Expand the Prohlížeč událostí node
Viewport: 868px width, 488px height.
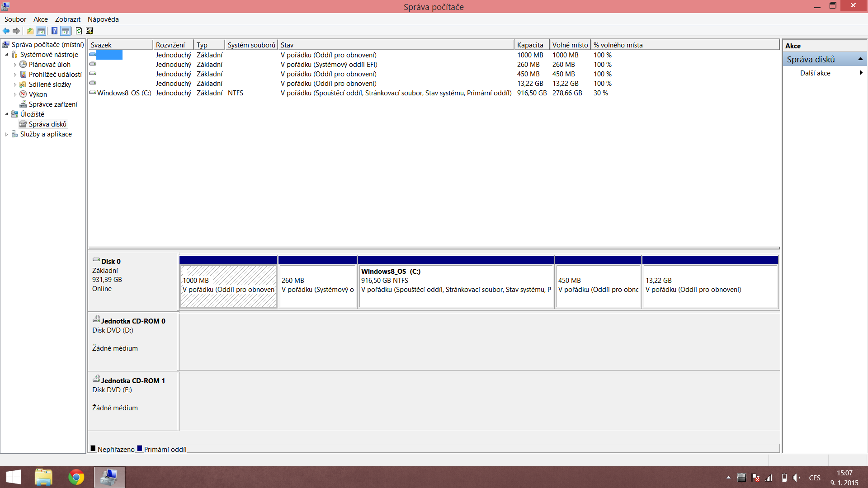15,75
